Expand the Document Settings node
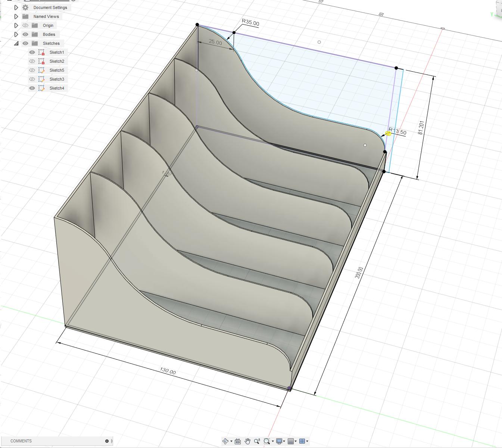 (16, 7)
